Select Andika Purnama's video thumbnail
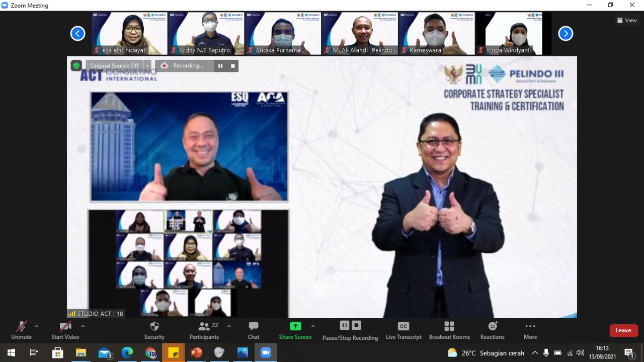This screenshot has width=644, height=362. 283,33
